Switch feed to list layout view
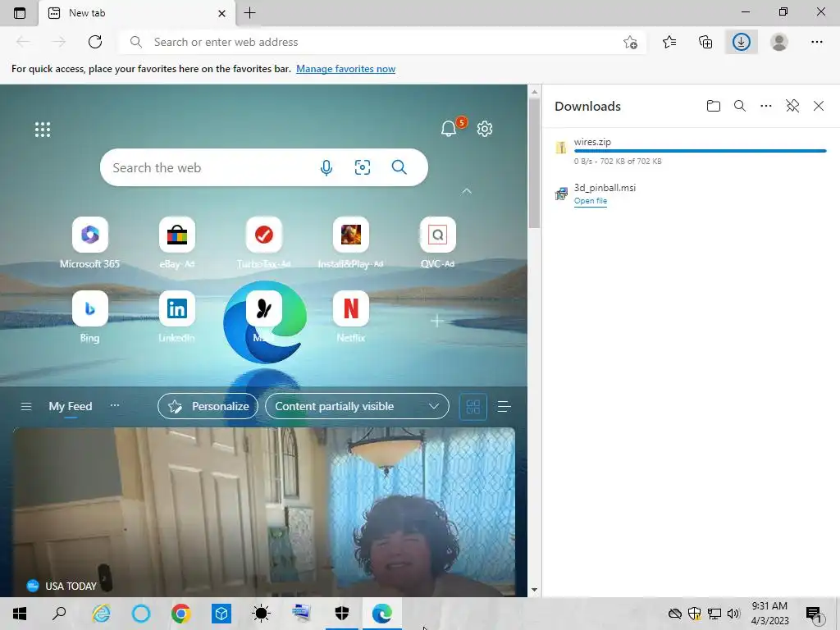This screenshot has height=630, width=840. 504,407
